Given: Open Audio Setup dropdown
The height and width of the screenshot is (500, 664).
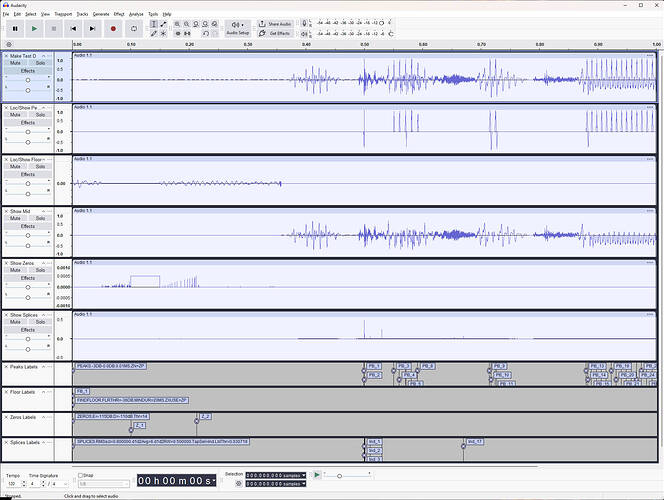Looking at the screenshot, I should coord(238,28).
